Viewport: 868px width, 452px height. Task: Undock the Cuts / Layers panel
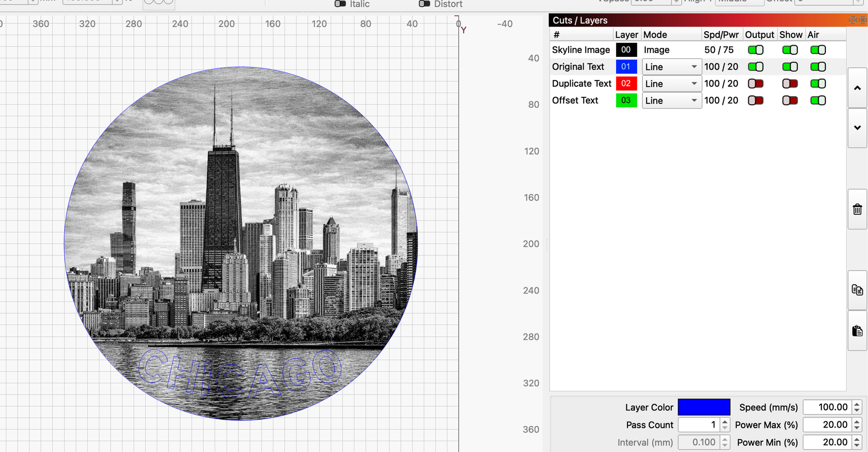(853, 20)
